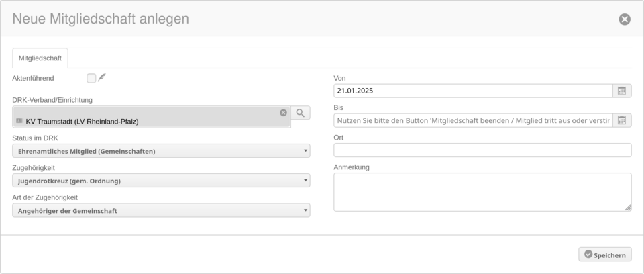Click into the Bis date field

[472, 120]
